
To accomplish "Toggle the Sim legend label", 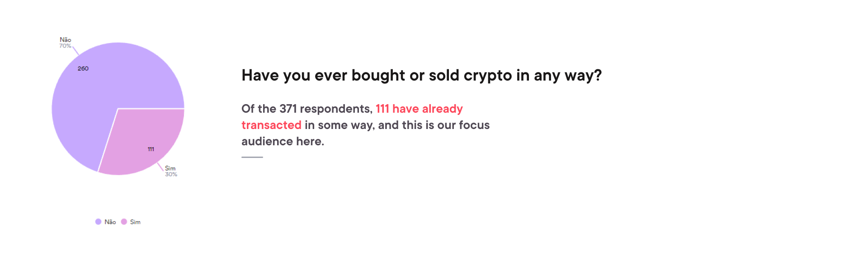I will coord(135,222).
